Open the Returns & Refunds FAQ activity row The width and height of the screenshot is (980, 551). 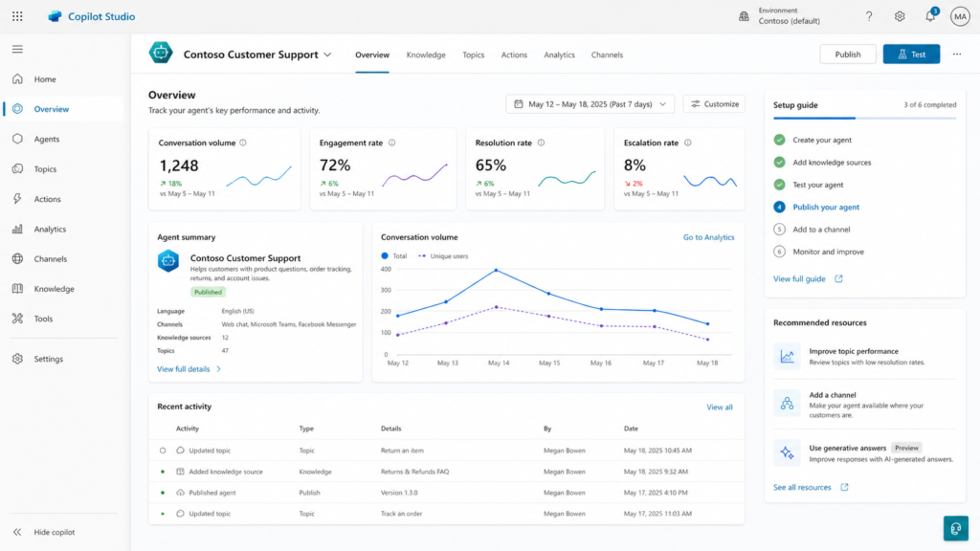(x=446, y=472)
